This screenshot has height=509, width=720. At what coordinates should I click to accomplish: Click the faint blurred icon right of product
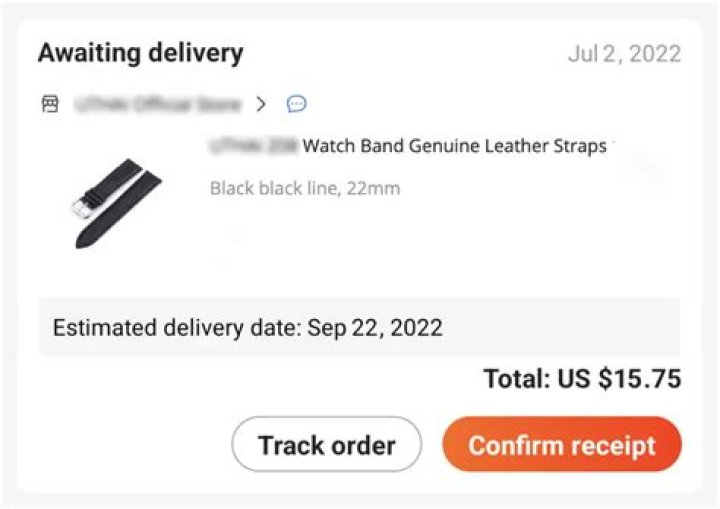click(648, 172)
